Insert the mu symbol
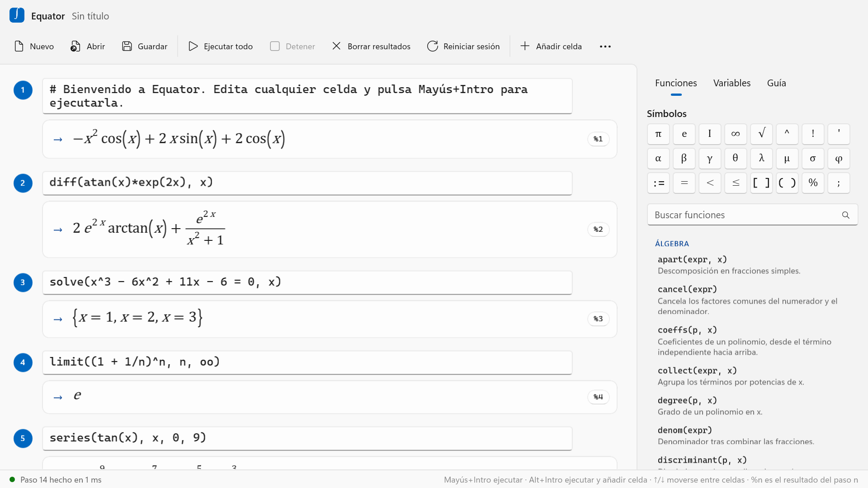Image resolution: width=868 pixels, height=488 pixels. tap(787, 159)
